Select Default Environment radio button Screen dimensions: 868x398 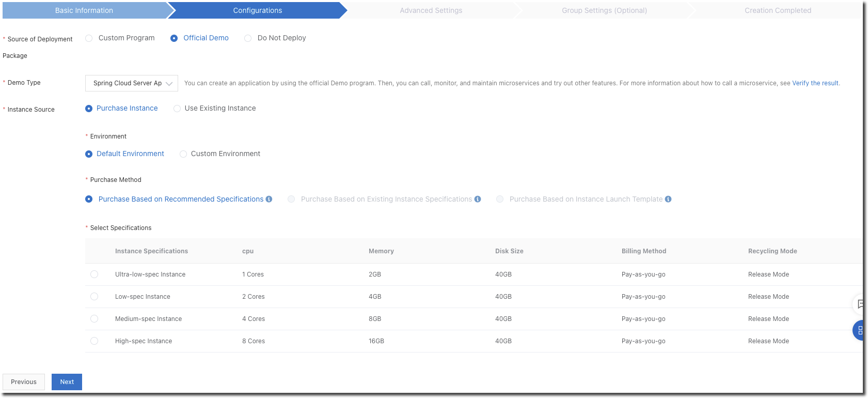point(89,154)
